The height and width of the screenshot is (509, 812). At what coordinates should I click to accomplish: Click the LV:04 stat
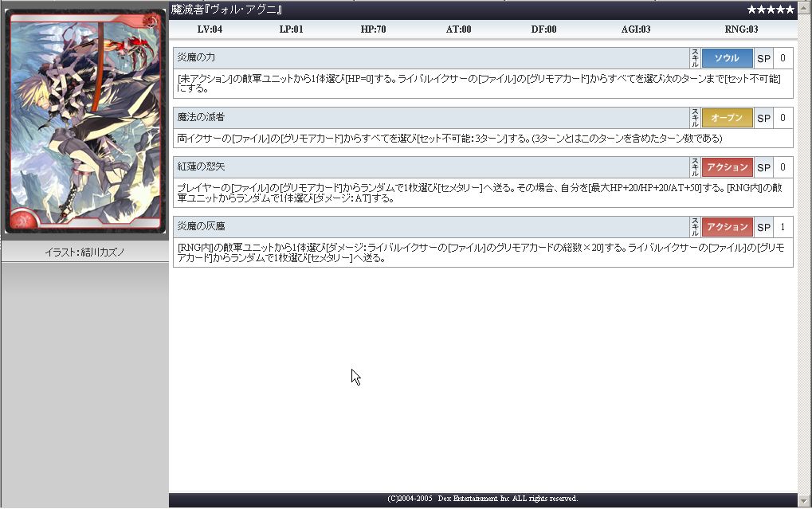pos(210,29)
